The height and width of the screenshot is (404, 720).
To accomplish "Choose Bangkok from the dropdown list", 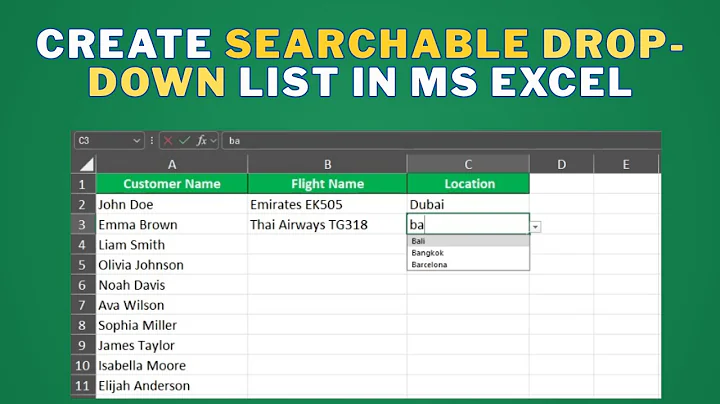I will point(468,253).
